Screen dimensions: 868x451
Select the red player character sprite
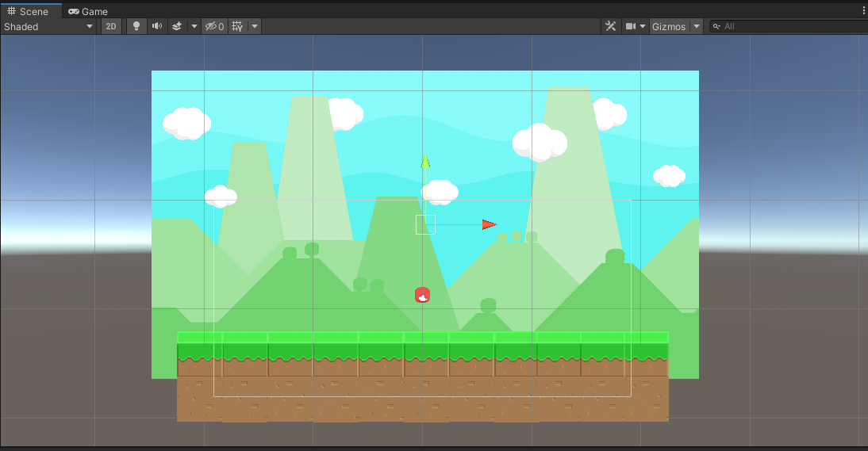click(x=423, y=295)
